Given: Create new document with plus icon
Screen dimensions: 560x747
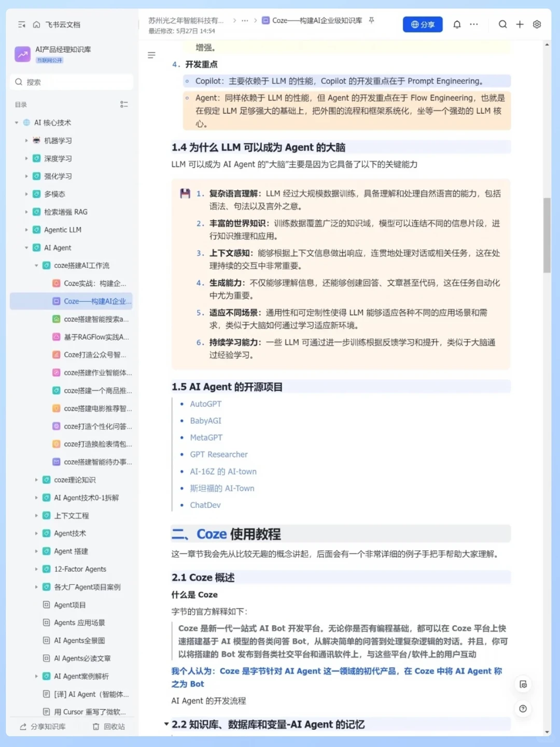Looking at the screenshot, I should (520, 24).
